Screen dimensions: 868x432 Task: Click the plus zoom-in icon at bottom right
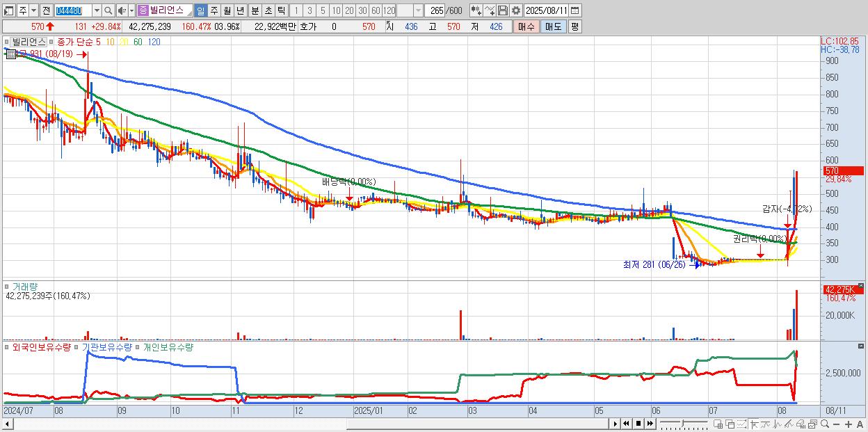point(848,424)
